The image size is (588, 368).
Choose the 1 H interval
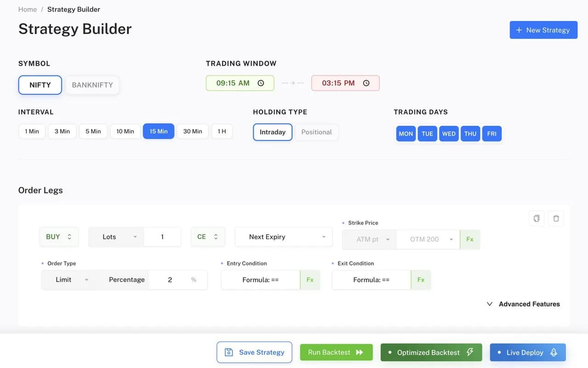(x=222, y=132)
